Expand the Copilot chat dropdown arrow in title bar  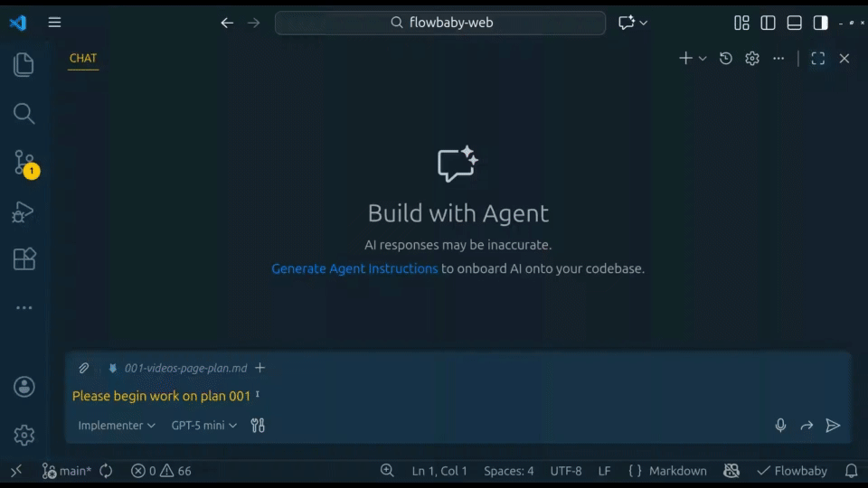click(x=643, y=23)
